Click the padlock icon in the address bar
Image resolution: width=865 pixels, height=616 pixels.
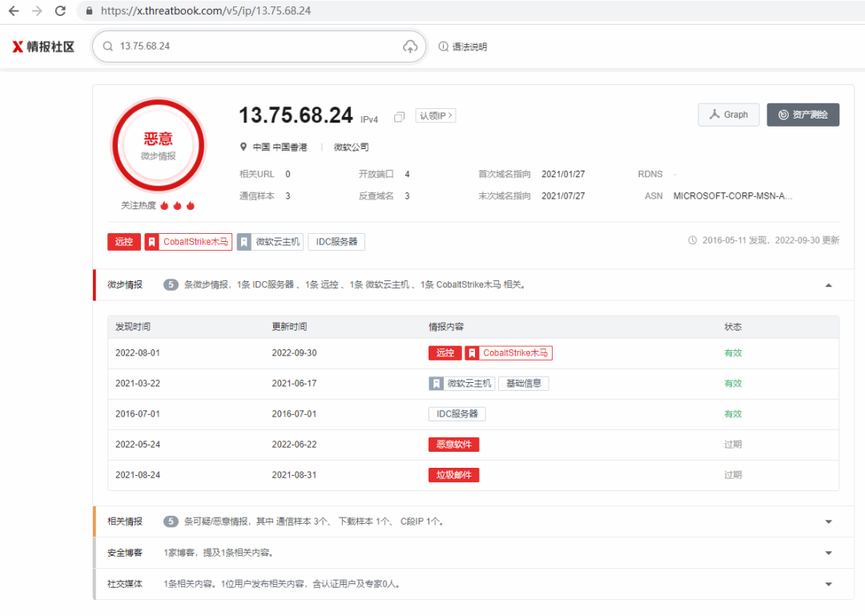[90, 10]
